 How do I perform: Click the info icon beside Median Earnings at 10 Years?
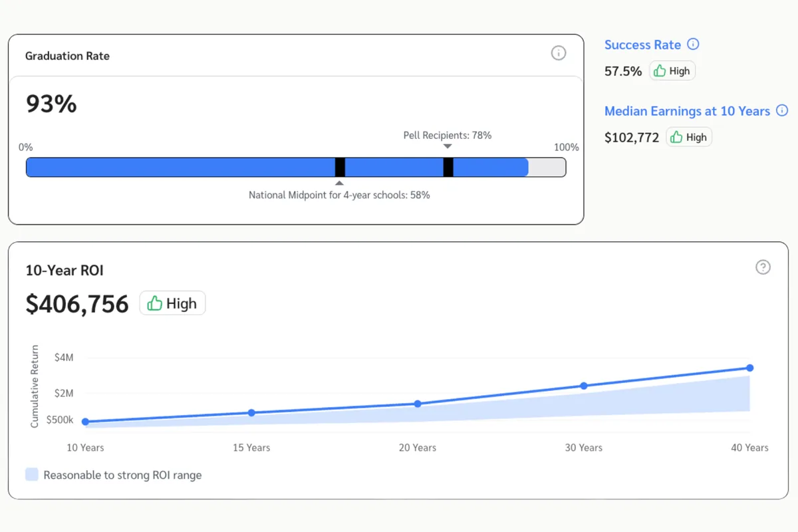tap(782, 110)
